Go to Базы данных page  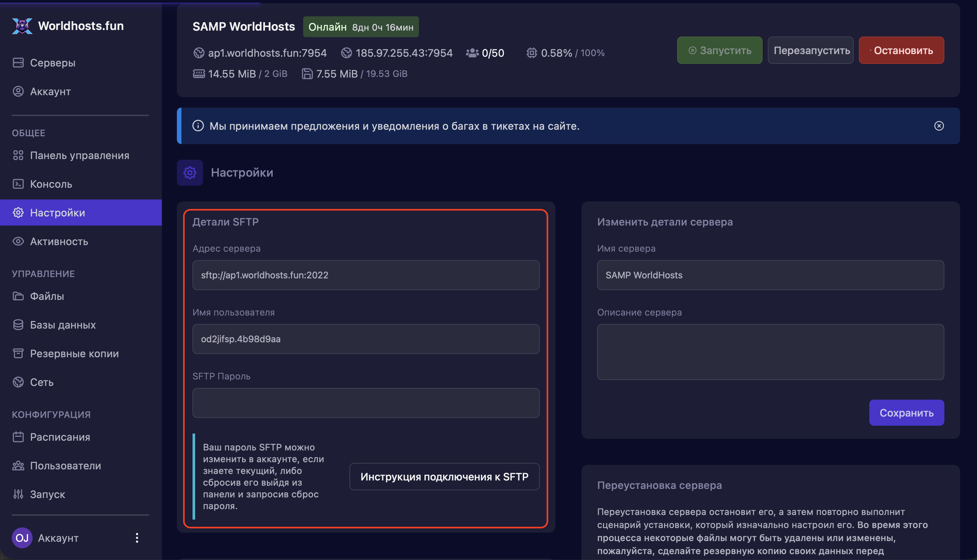62,325
